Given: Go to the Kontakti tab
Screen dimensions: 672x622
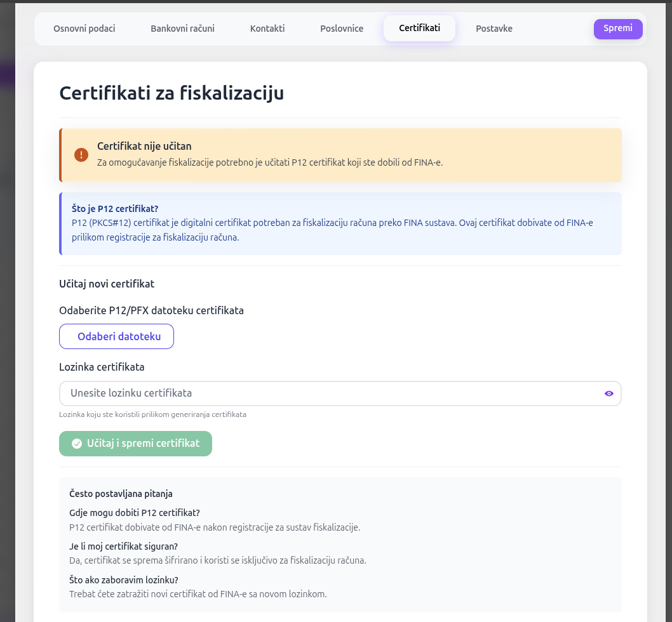Looking at the screenshot, I should coord(267,29).
